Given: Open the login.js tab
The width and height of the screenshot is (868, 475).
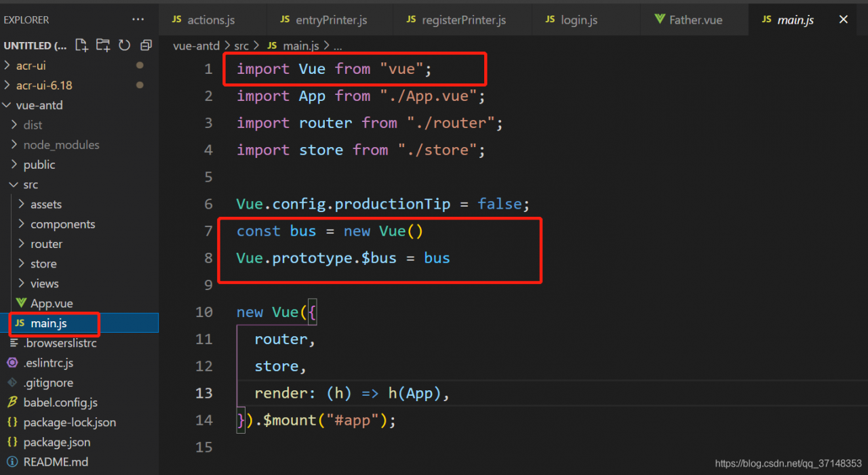Looking at the screenshot, I should pyautogui.click(x=578, y=20).
